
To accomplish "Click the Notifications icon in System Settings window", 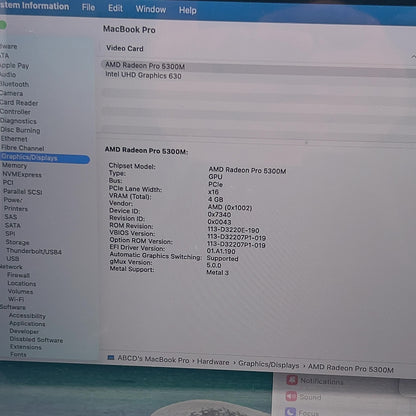I will pos(292,379).
